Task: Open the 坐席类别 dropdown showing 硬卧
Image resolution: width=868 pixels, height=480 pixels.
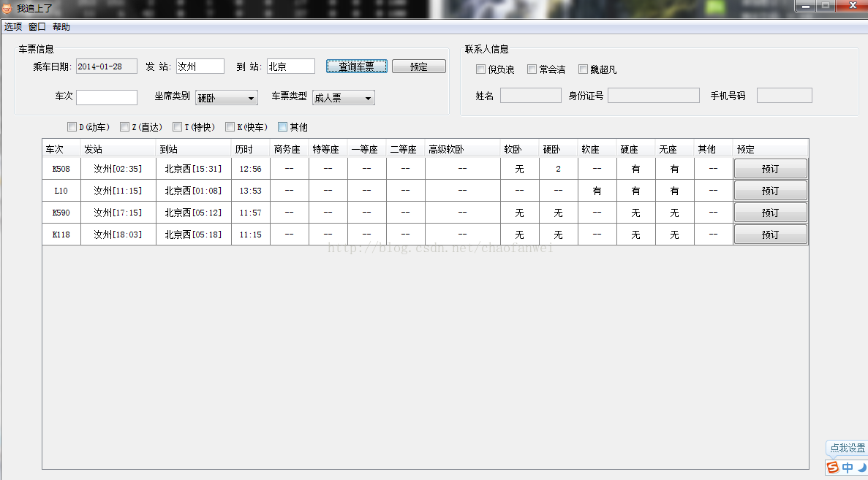Action: [227, 98]
